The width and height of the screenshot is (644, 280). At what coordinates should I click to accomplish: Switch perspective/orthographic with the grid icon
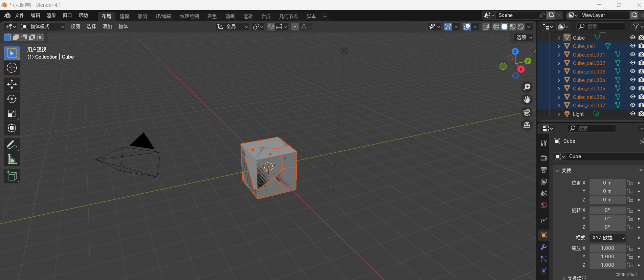click(527, 125)
